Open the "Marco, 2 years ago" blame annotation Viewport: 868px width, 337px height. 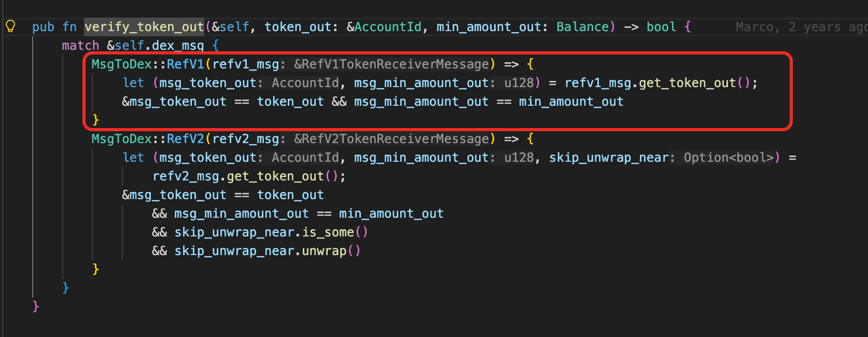click(x=801, y=27)
